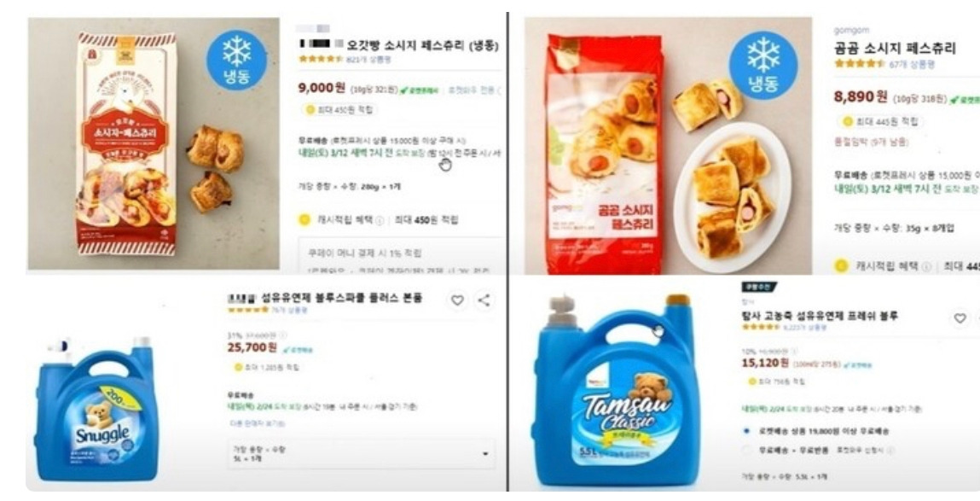
Task: Click yellow coin icon beside 최대 445원 적립
Action: click(x=848, y=121)
